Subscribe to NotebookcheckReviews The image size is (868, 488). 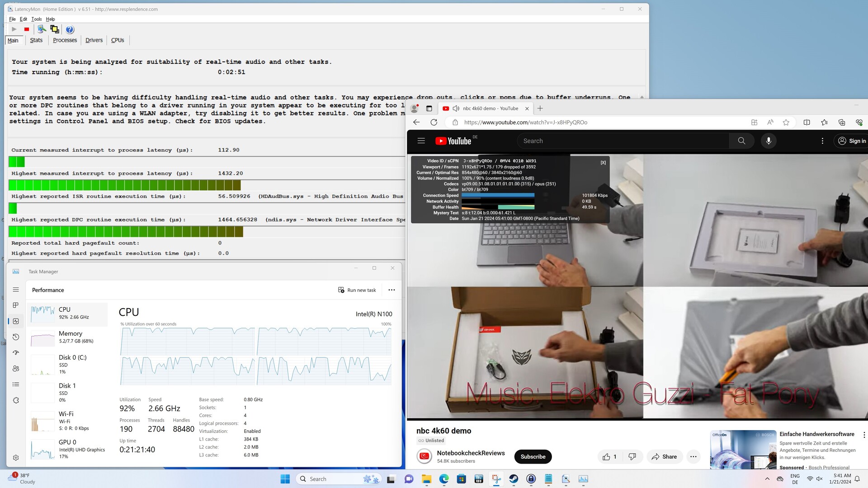(x=533, y=457)
